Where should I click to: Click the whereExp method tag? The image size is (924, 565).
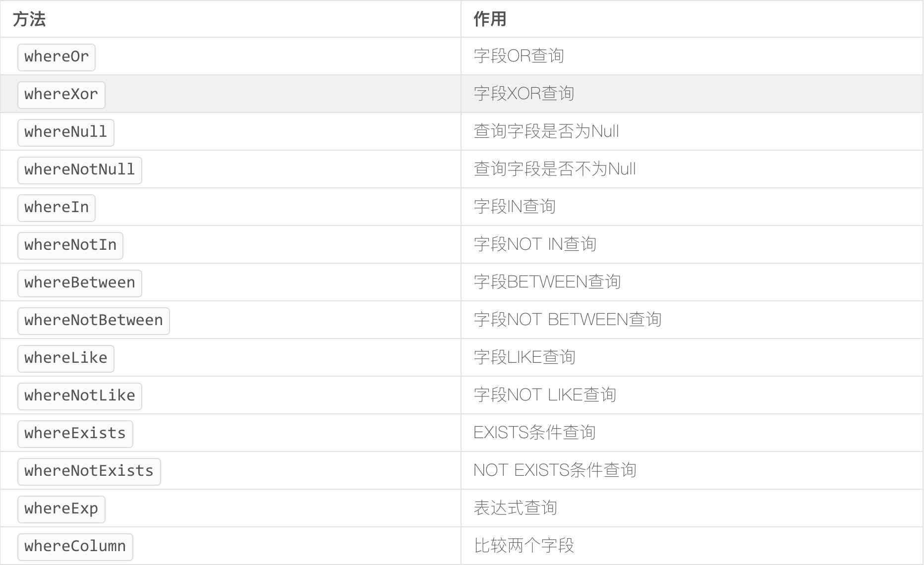click(61, 509)
